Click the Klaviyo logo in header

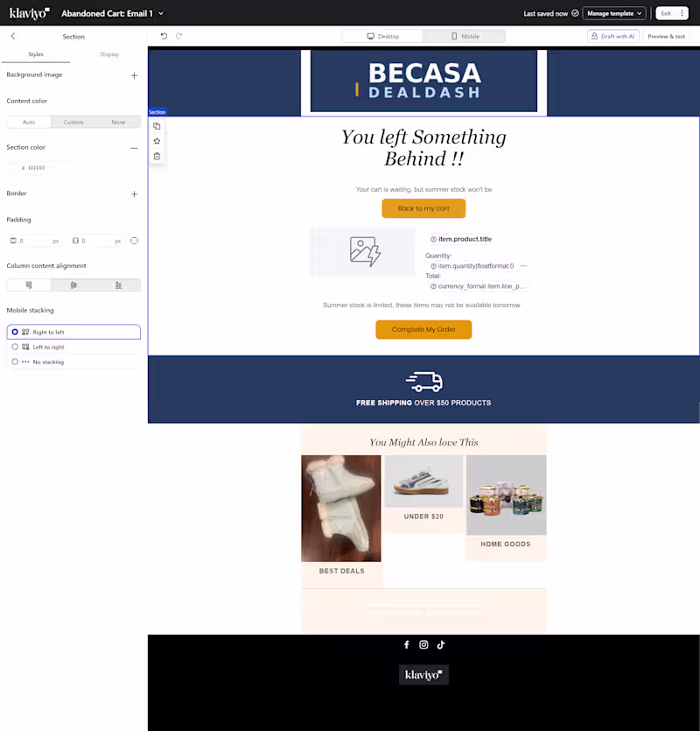coord(30,13)
